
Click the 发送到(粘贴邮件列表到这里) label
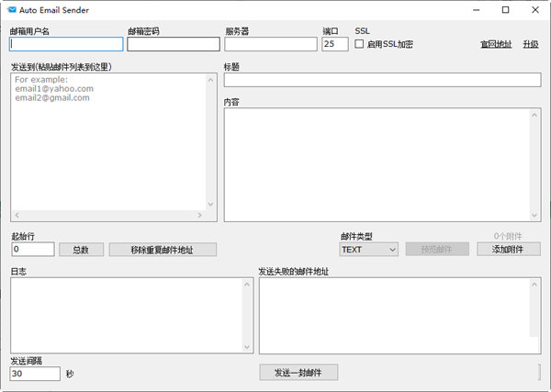62,67
